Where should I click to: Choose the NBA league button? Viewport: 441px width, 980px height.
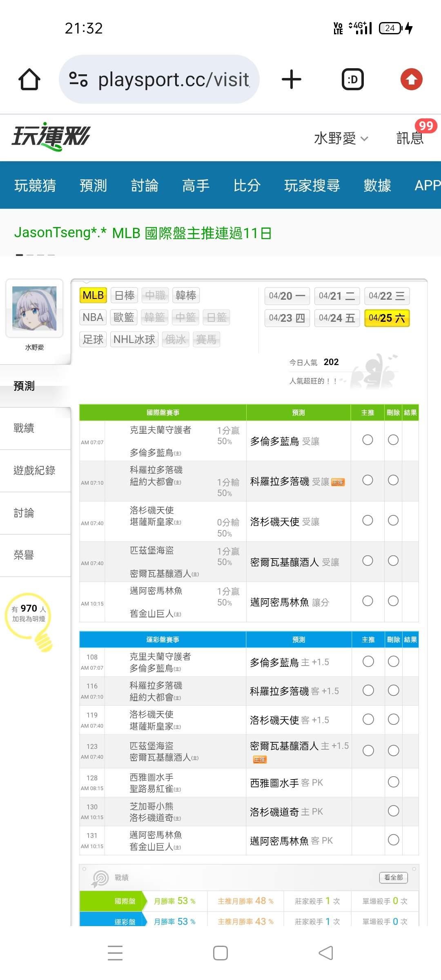pos(93,317)
